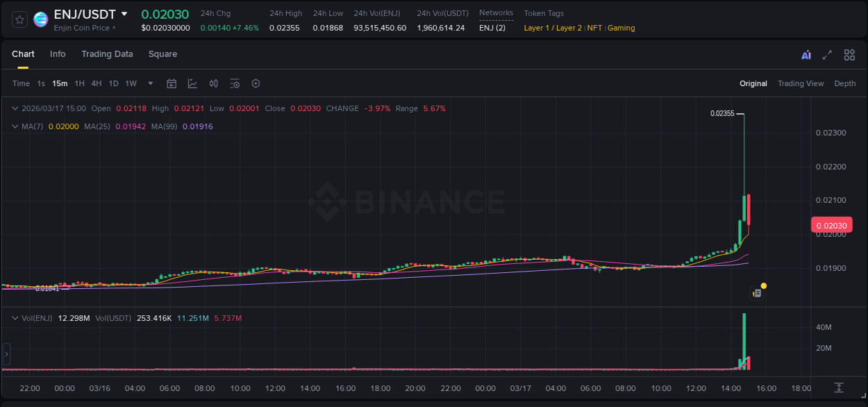
Task: Open the Enjin Coin Price link
Action: click(x=83, y=28)
